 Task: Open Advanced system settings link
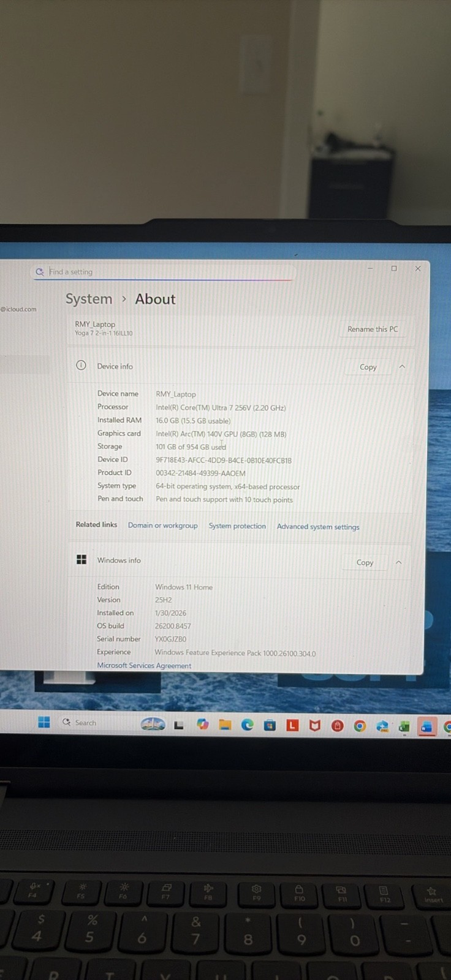pos(318,527)
